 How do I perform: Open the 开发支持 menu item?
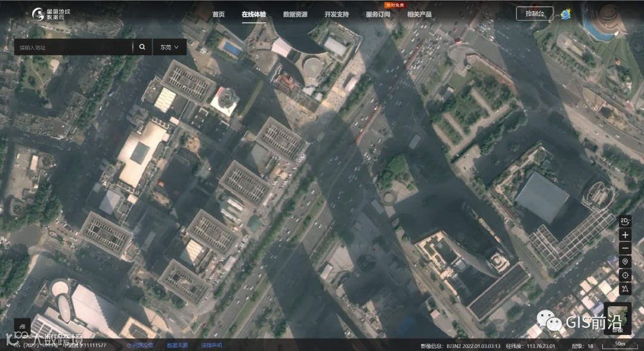337,14
